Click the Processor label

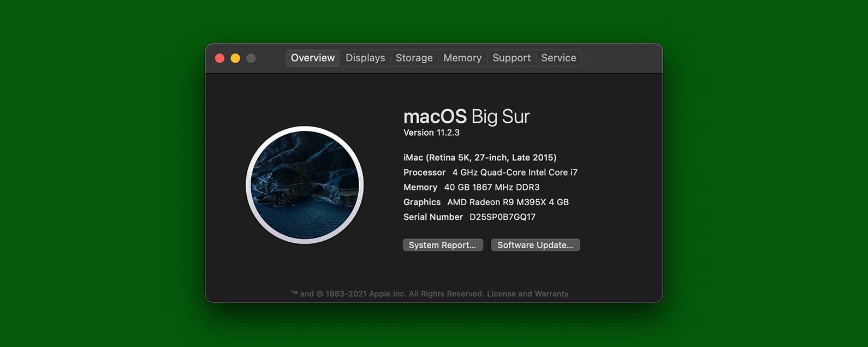tap(424, 172)
